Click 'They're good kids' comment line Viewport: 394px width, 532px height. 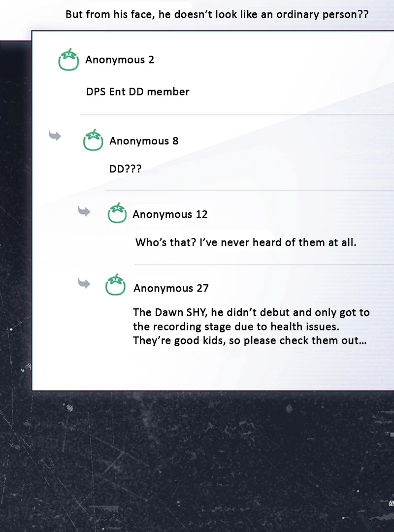250,340
